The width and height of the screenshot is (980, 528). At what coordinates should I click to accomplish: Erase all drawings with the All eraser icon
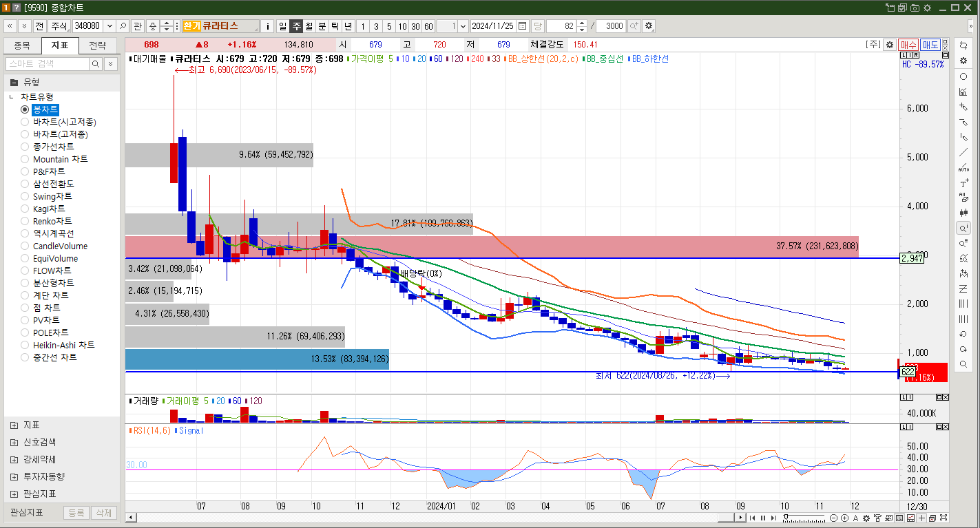click(x=963, y=198)
